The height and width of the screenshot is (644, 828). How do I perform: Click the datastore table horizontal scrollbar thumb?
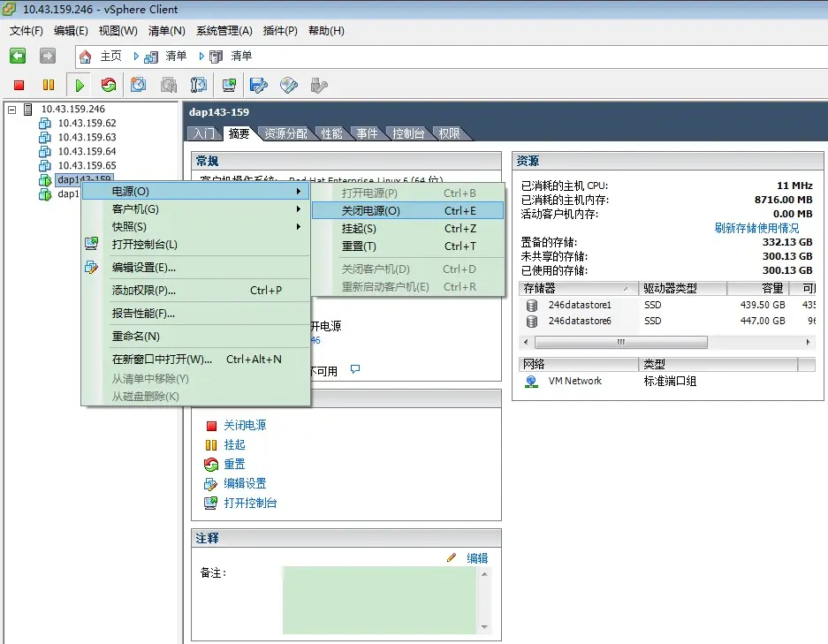(621, 342)
